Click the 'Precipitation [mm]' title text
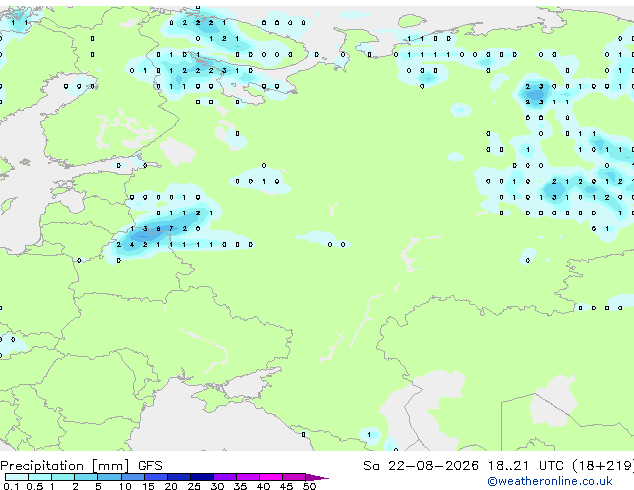This screenshot has width=634, height=490. 64,466
